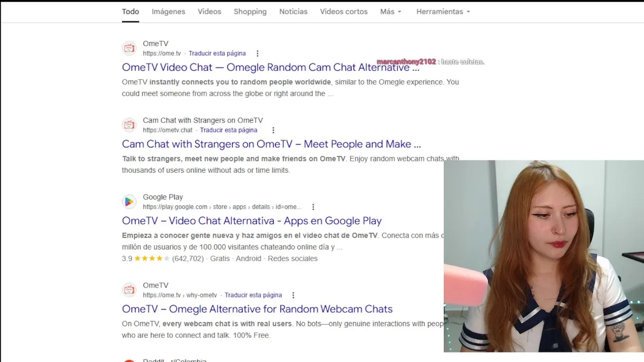
Task: Open more options for ome.tv result
Action: (x=258, y=53)
